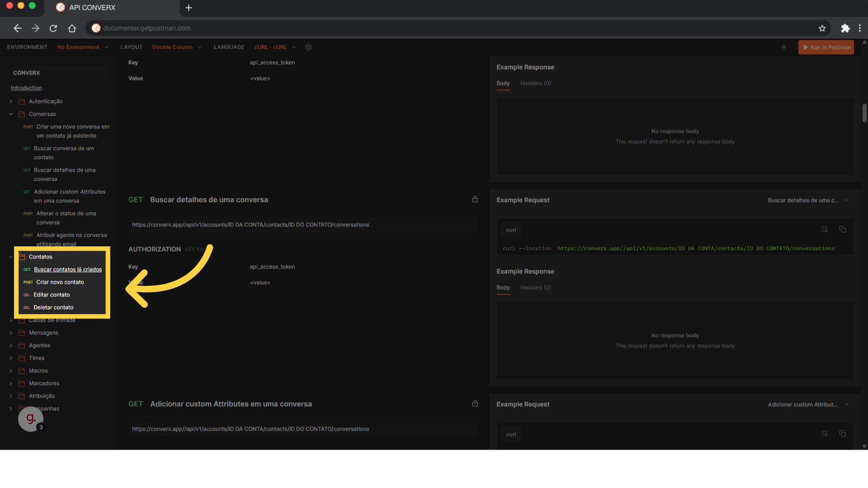The width and height of the screenshot is (868, 488).
Task: Go forward using browser forward arrow
Action: point(36,28)
